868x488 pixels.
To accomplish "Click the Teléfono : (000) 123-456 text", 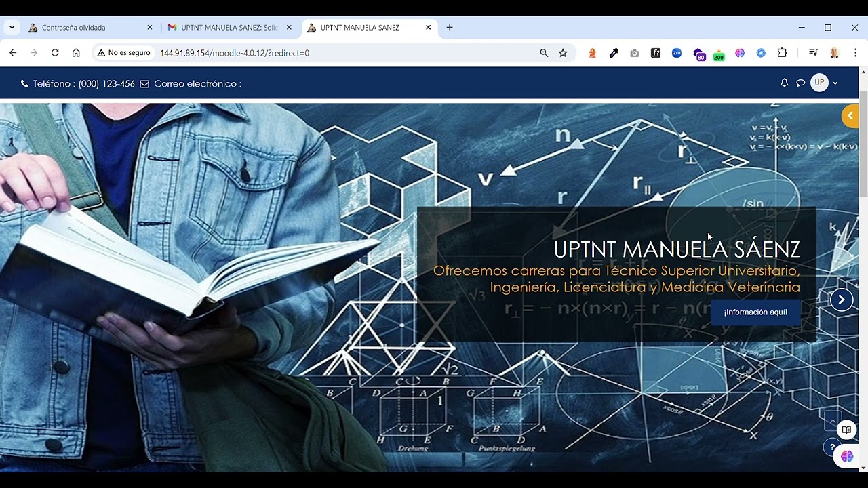I will click(x=84, y=84).
